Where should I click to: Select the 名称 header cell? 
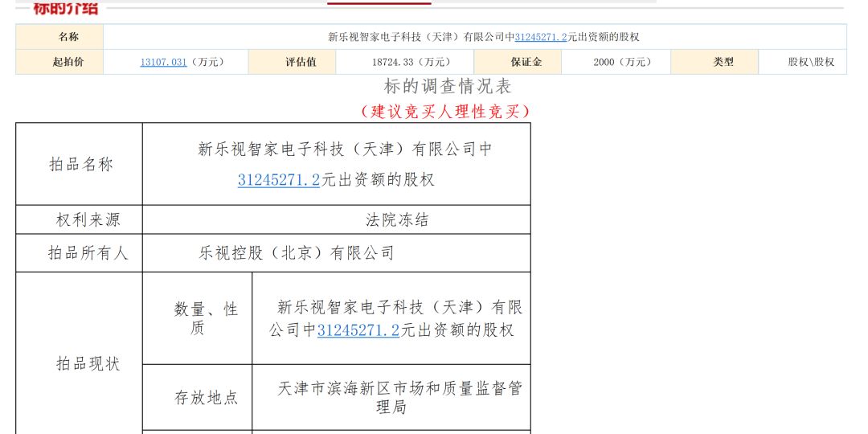(59, 37)
